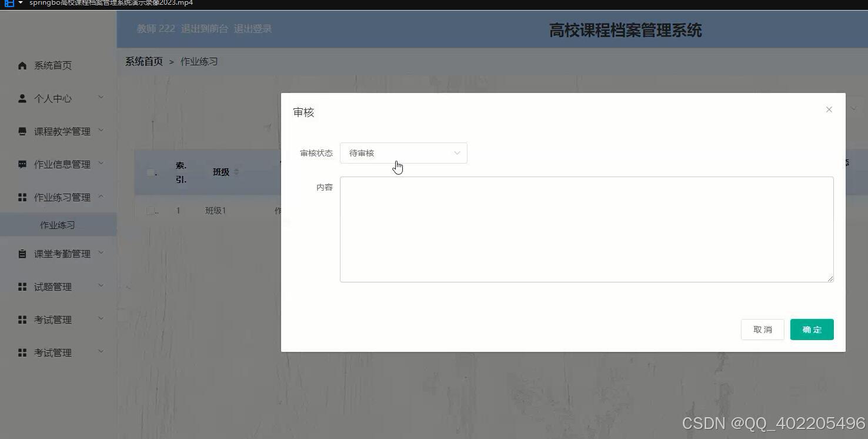
Task: Select the 作业练习 submenu item
Action: pos(58,224)
